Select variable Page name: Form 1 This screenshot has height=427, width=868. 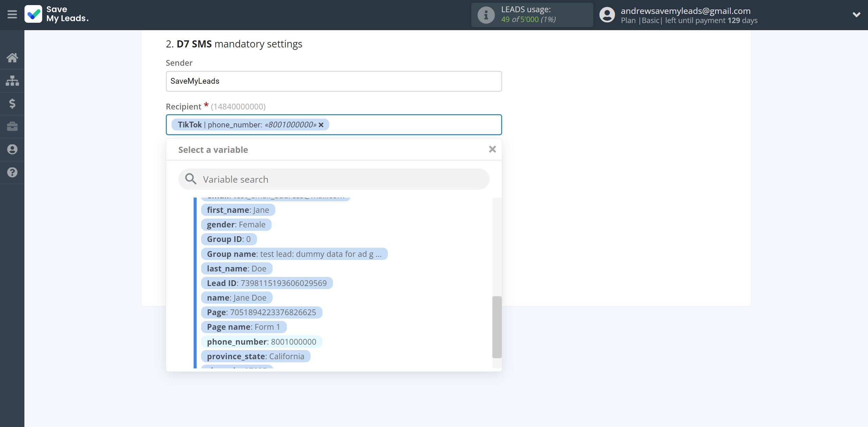tap(244, 327)
